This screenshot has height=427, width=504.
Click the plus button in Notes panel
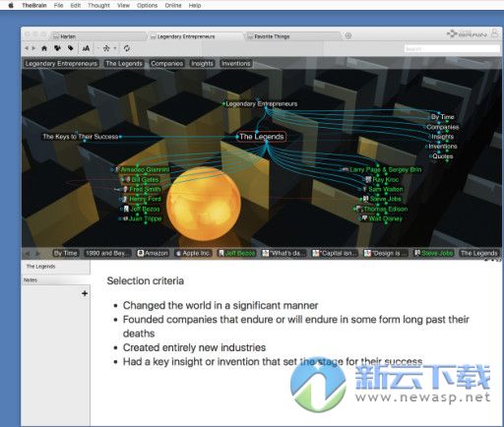[x=85, y=293]
